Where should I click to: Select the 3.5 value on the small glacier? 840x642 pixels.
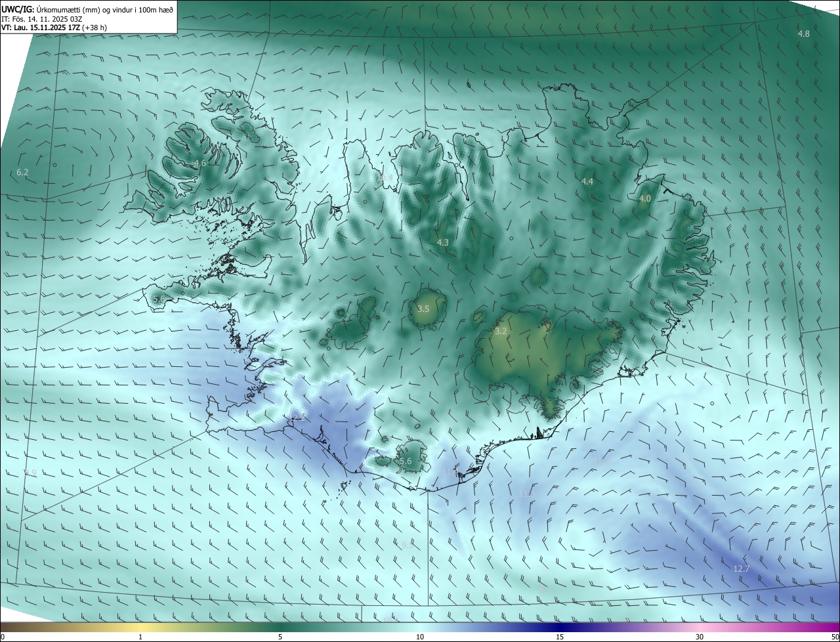[423, 309]
